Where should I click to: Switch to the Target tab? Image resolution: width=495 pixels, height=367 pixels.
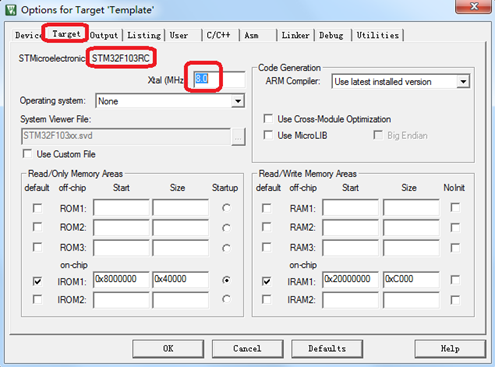point(66,34)
